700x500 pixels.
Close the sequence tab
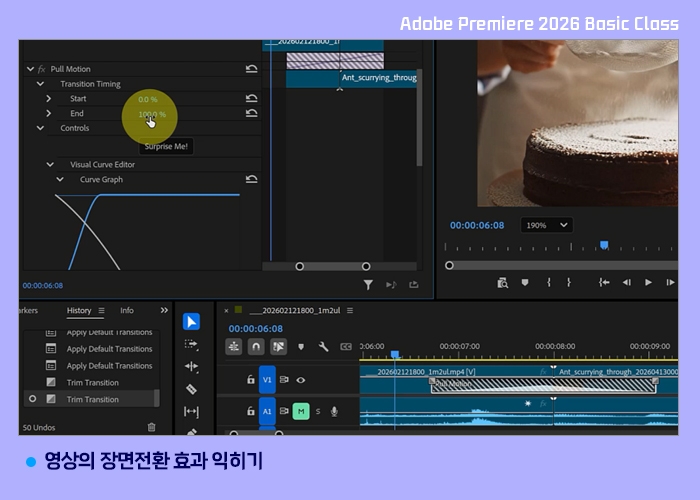tap(226, 311)
